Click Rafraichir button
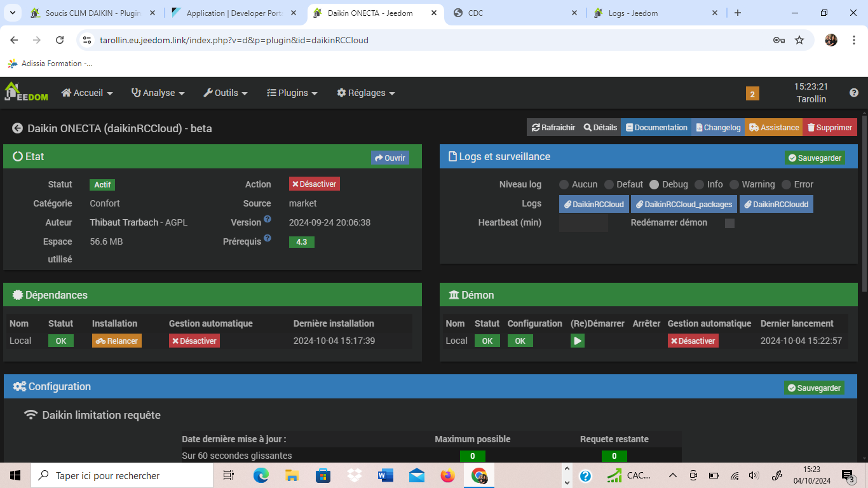 click(x=553, y=127)
